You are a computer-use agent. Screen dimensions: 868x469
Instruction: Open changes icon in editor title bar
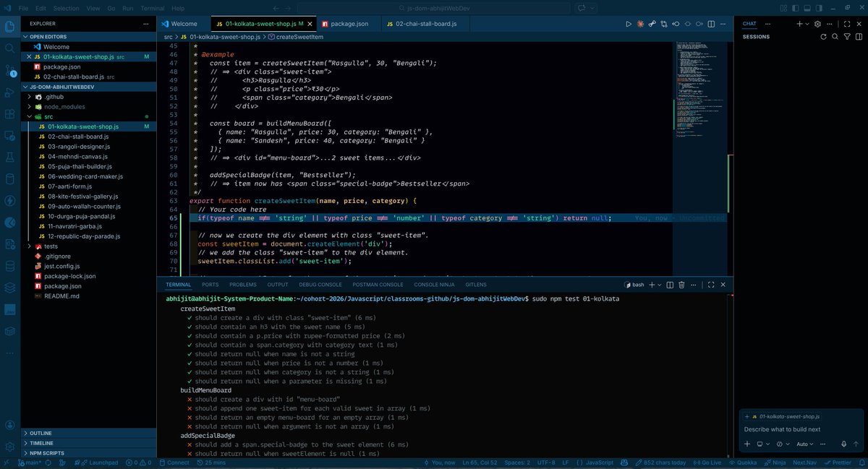[x=663, y=24]
